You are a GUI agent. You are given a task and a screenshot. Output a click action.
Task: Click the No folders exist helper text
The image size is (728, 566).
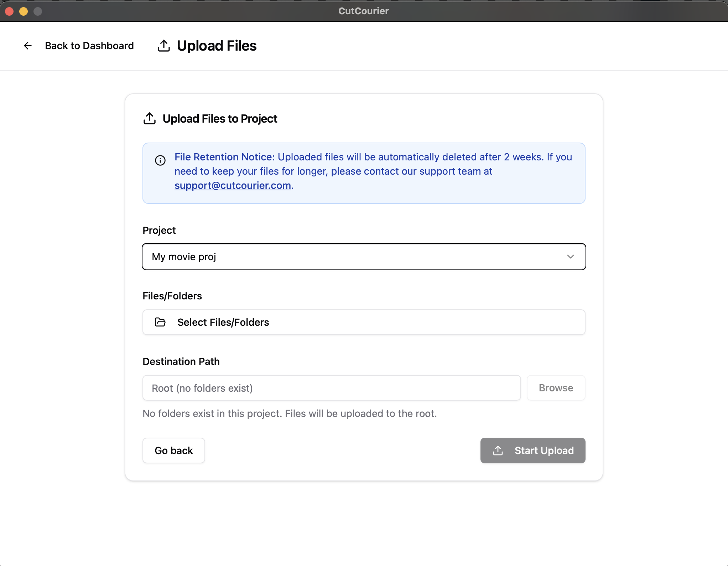290,413
